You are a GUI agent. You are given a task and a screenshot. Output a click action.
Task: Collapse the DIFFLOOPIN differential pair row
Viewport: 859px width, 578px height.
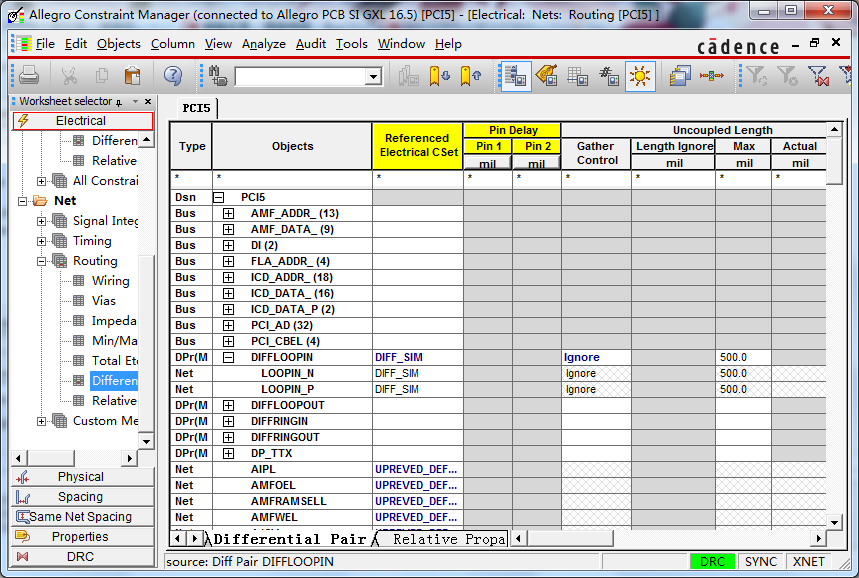(228, 357)
